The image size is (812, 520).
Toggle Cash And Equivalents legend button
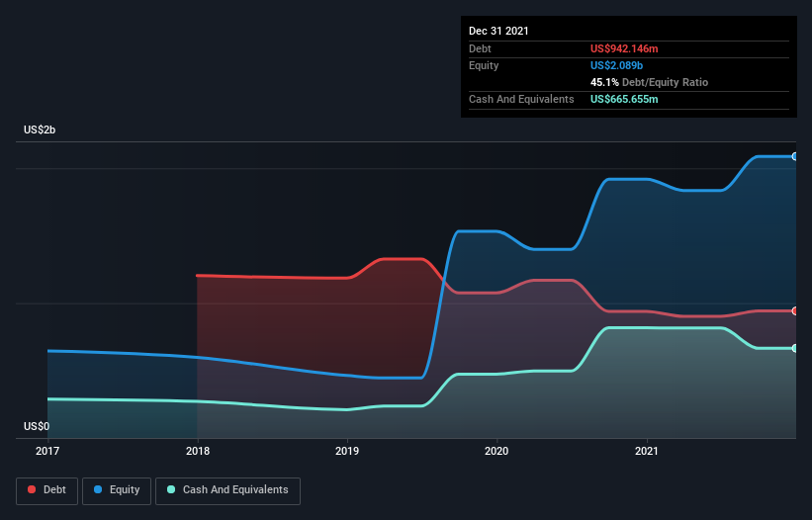[227, 490]
